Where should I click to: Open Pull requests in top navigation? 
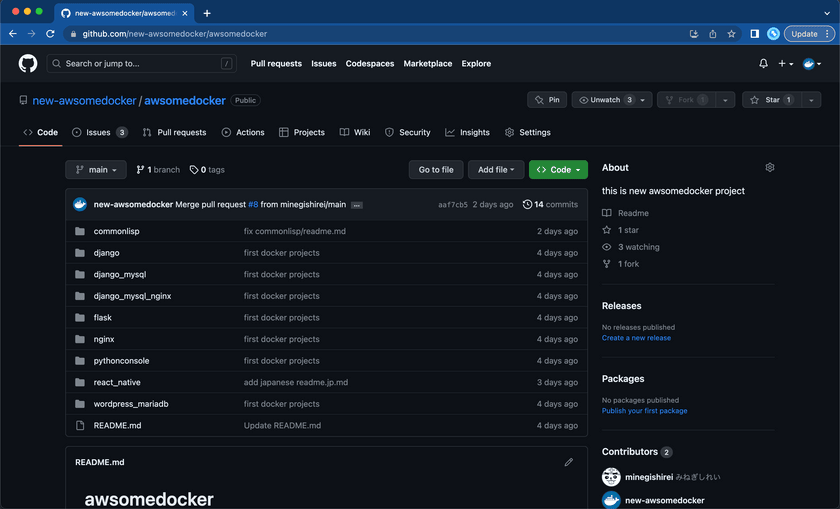point(276,63)
